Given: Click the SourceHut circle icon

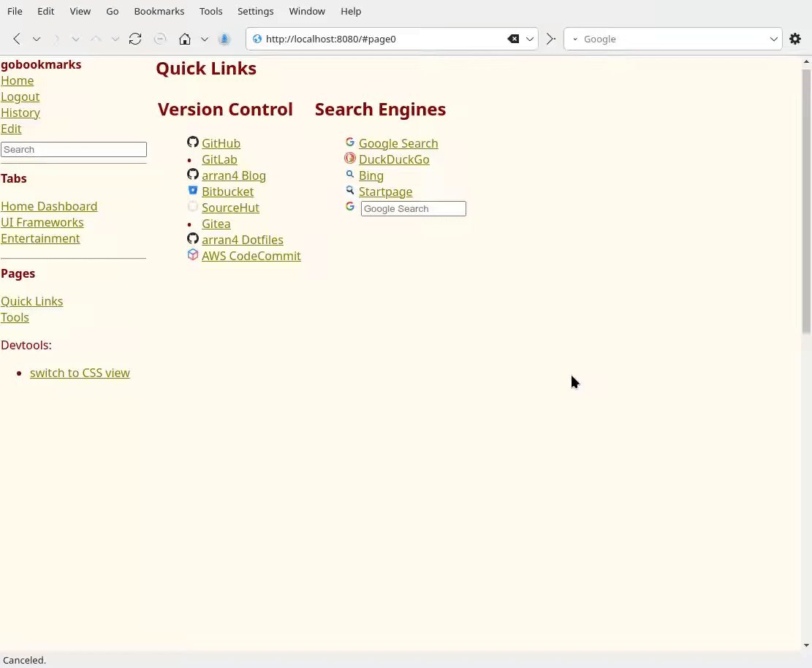Looking at the screenshot, I should pyautogui.click(x=193, y=206).
